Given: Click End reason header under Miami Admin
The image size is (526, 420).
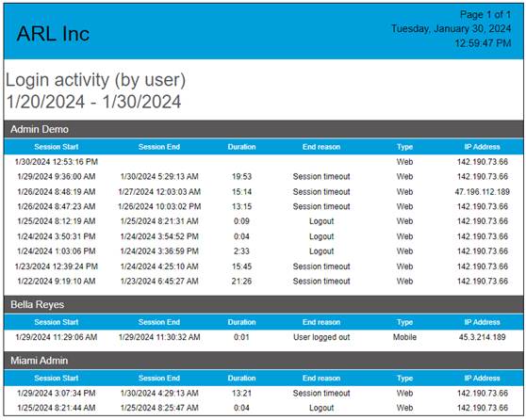Looking at the screenshot, I should pyautogui.click(x=321, y=379).
